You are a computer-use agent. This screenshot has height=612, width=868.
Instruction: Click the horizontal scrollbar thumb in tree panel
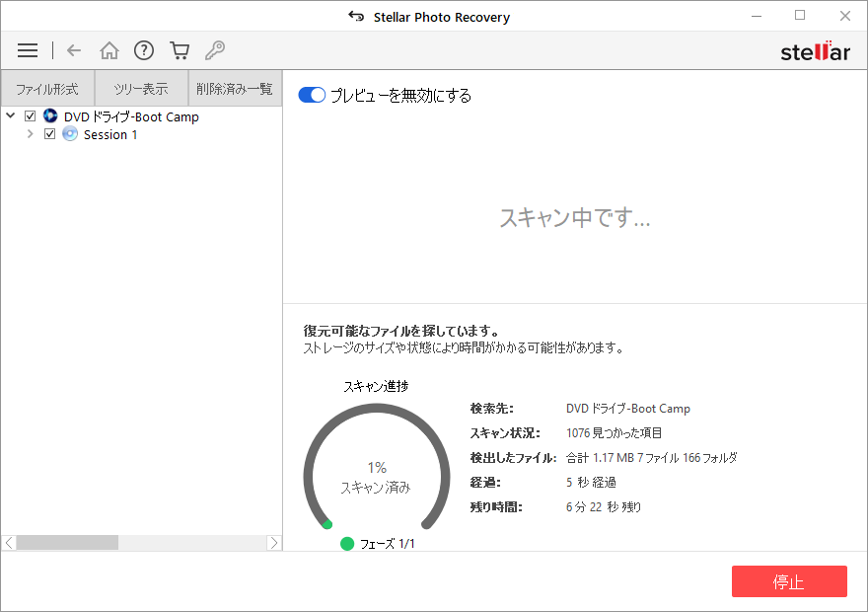pyautogui.click(x=67, y=543)
